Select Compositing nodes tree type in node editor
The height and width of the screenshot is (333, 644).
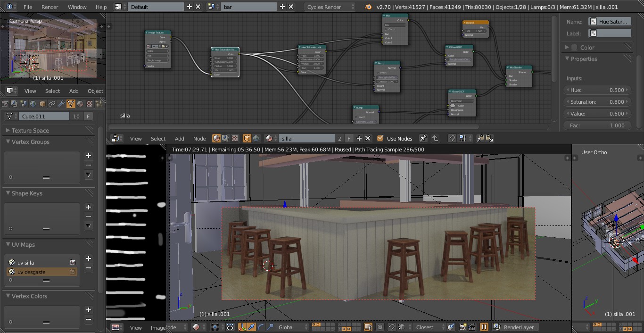point(225,138)
